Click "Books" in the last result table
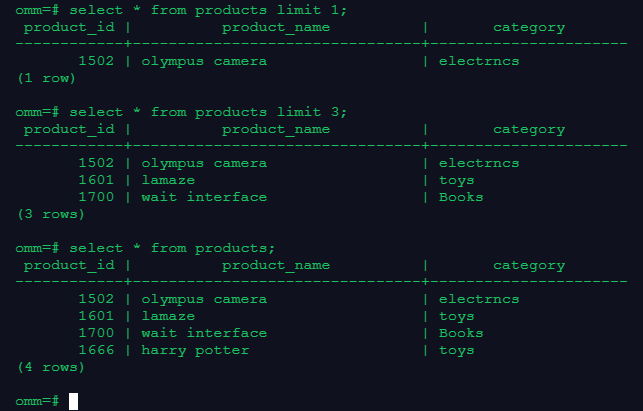 pyautogui.click(x=461, y=333)
